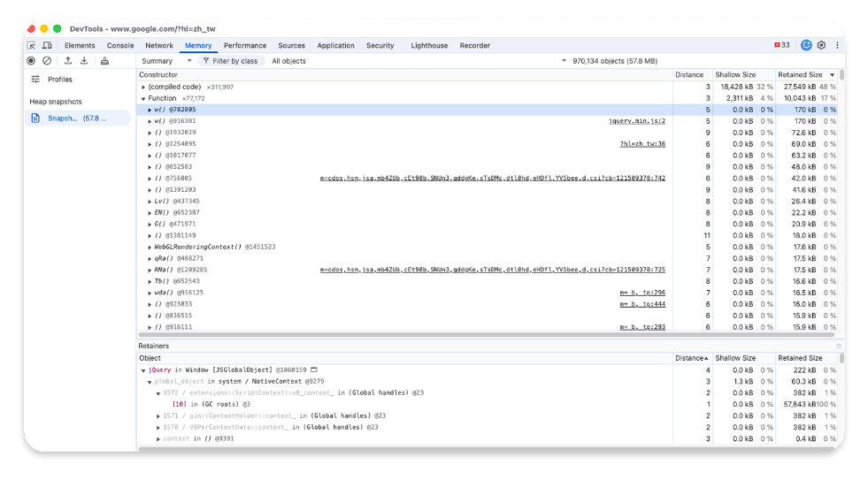
Task: Open the ?hl=zh_tw:36 source link
Action: pos(642,144)
